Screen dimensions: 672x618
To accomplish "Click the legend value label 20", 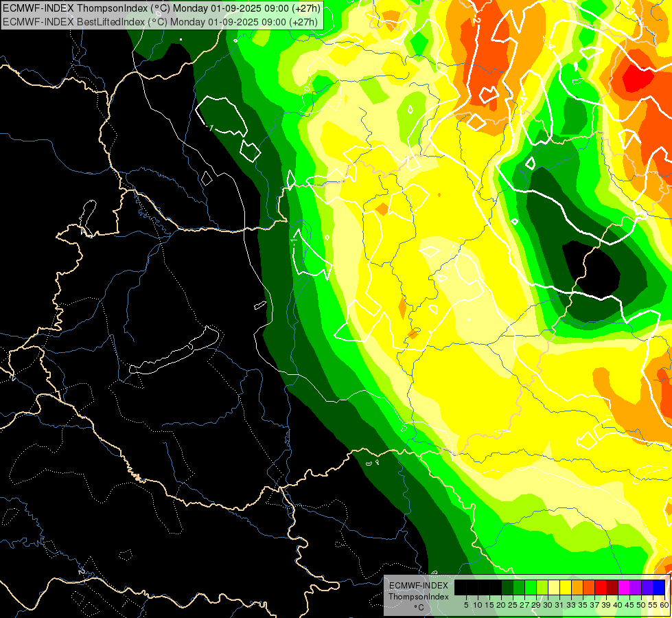I will [x=500, y=605].
